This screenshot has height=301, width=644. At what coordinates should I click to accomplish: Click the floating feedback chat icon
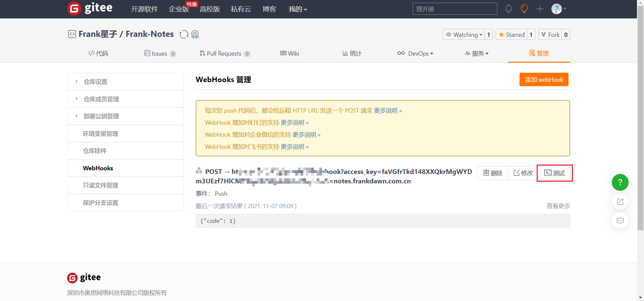click(620, 221)
